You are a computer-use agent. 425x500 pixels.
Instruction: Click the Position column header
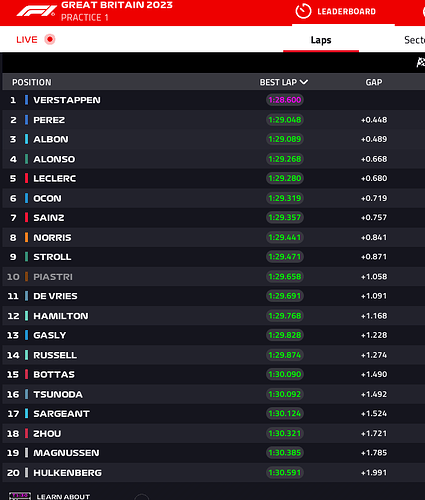(x=32, y=82)
